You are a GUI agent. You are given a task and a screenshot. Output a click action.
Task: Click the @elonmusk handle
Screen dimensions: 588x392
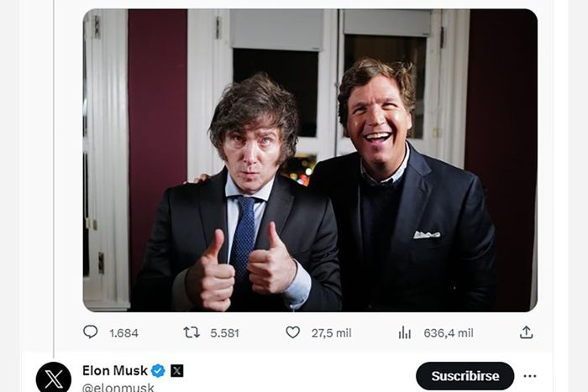(118, 387)
